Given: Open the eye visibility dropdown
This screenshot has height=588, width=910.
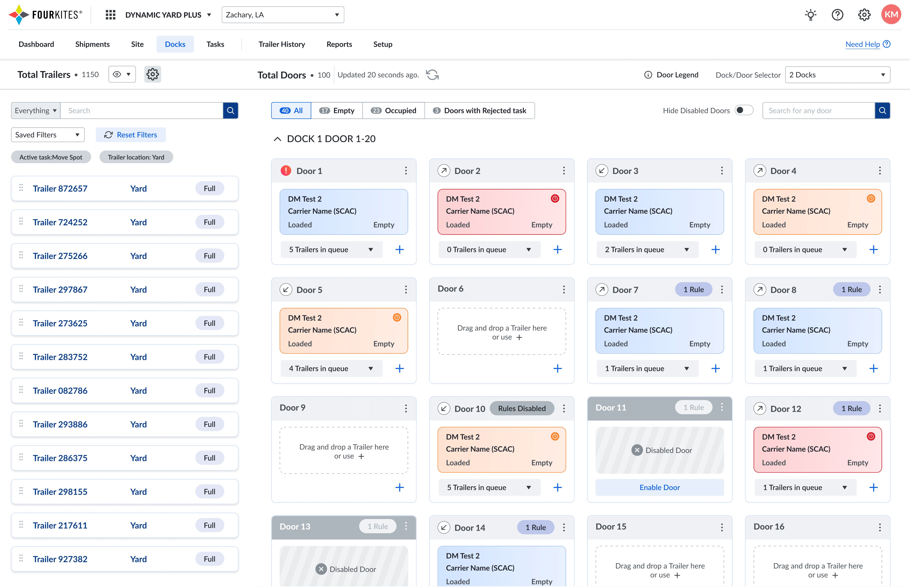Looking at the screenshot, I should click(122, 74).
